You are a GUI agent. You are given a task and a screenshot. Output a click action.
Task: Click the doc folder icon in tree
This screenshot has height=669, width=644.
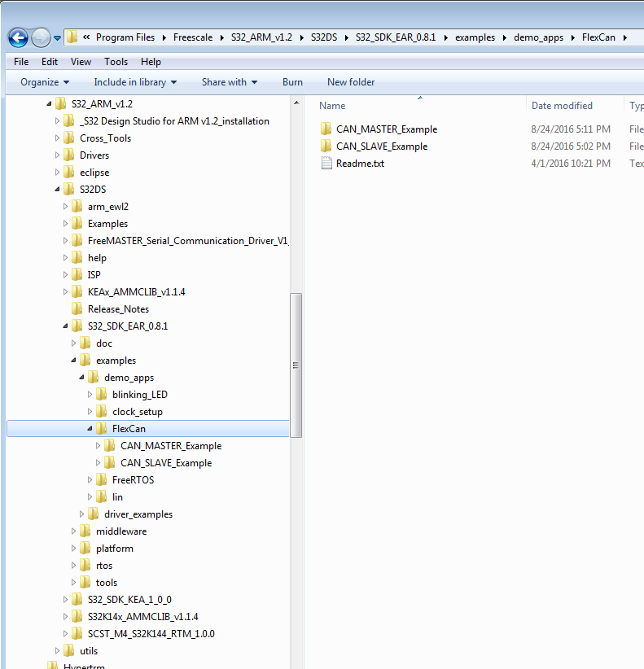click(x=85, y=343)
